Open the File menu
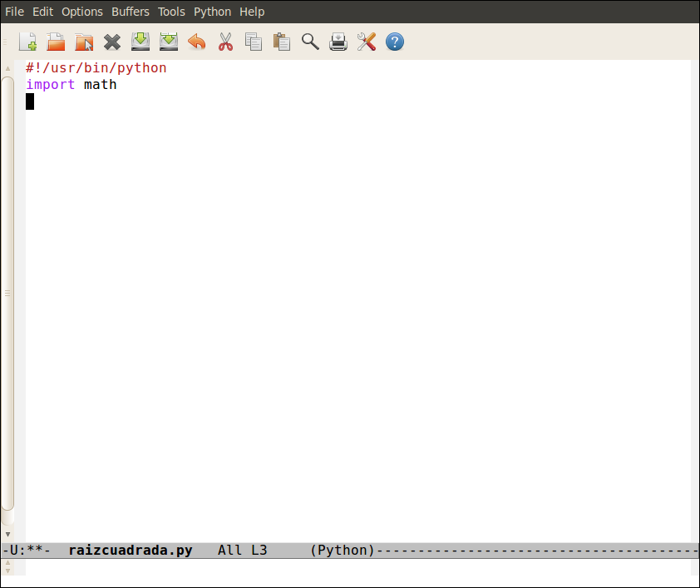 click(x=14, y=12)
